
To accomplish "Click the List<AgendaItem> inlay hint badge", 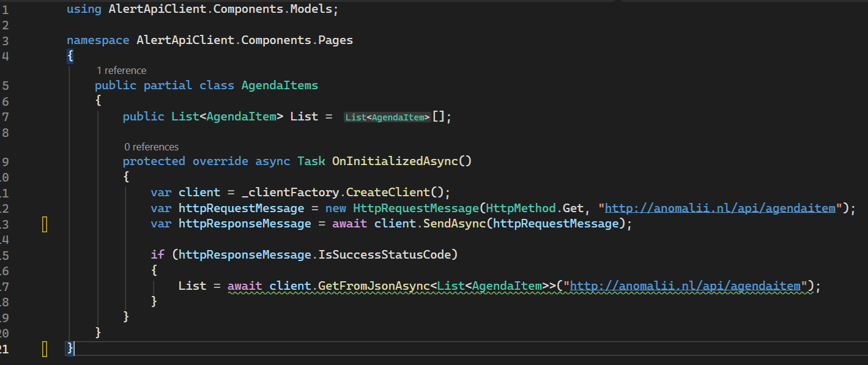I will tap(387, 117).
